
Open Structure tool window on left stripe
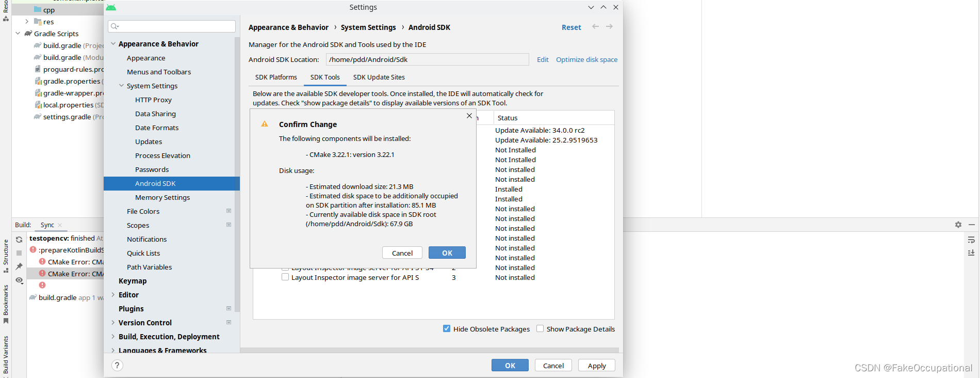[x=6, y=256]
